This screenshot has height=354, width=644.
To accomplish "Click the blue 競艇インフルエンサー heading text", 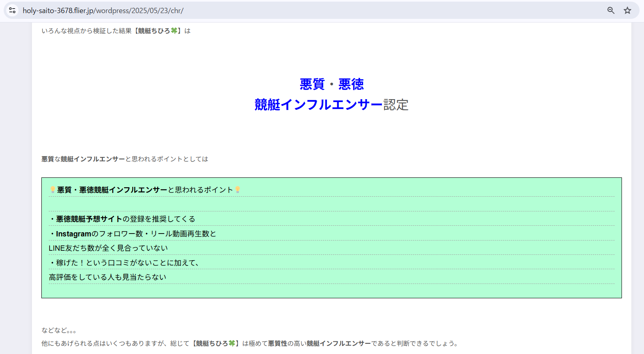I will (318, 104).
